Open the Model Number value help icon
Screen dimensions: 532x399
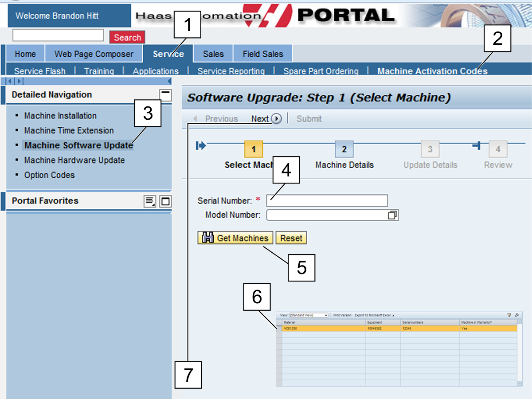[392, 215]
